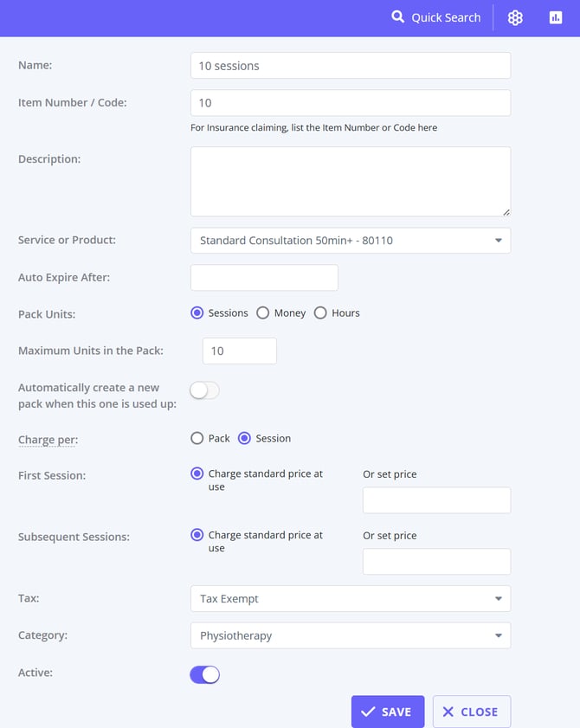Enable automatic new pack creation toggle
The height and width of the screenshot is (728, 580).
pyautogui.click(x=204, y=390)
